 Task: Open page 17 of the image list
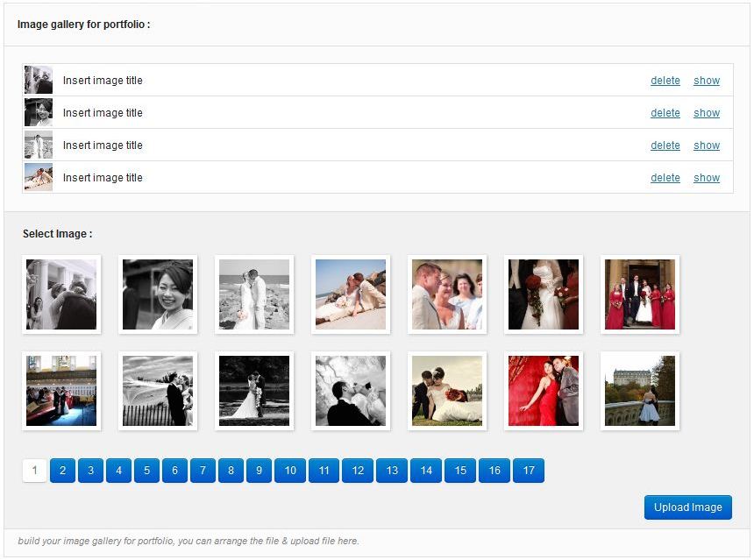[x=529, y=470]
